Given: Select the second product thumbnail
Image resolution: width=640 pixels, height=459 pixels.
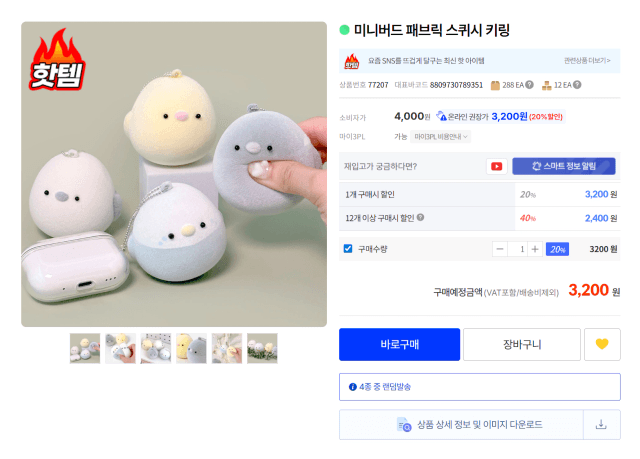Looking at the screenshot, I should pos(120,348).
